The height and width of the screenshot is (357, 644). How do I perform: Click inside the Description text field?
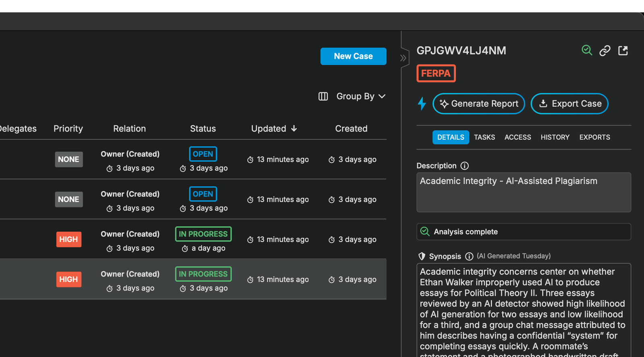[524, 192]
